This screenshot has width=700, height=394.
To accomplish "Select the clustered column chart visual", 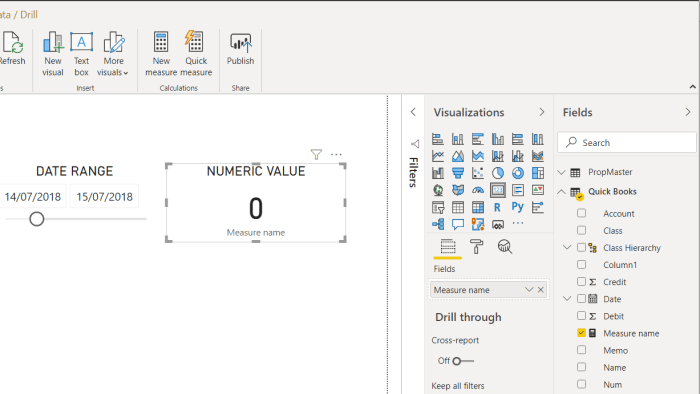I will point(498,139).
